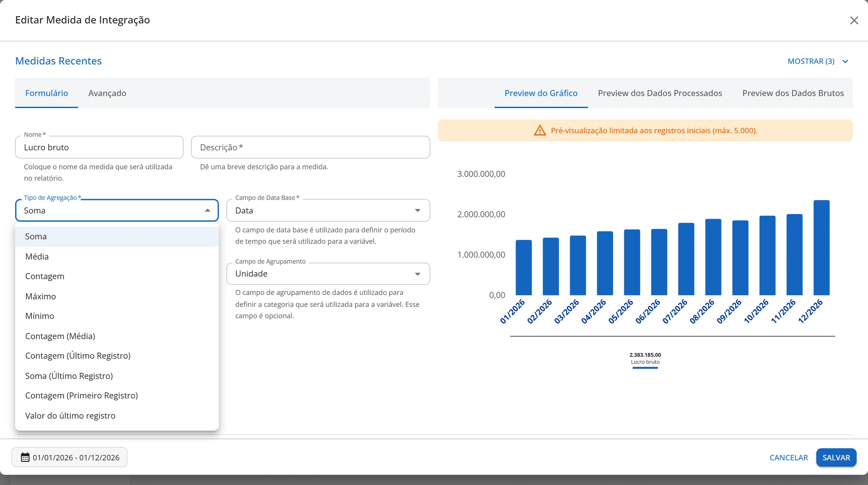Open Preview dos Dados Brutos tab

click(x=793, y=93)
